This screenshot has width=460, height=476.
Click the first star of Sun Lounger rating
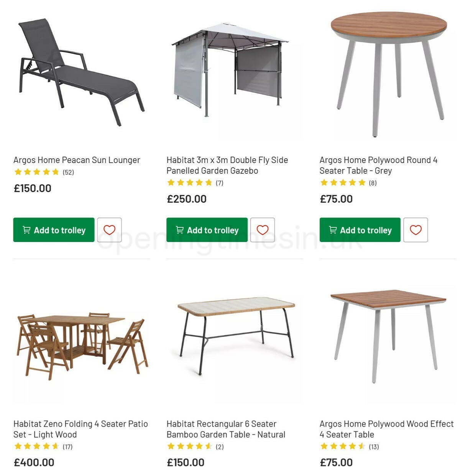tap(18, 172)
